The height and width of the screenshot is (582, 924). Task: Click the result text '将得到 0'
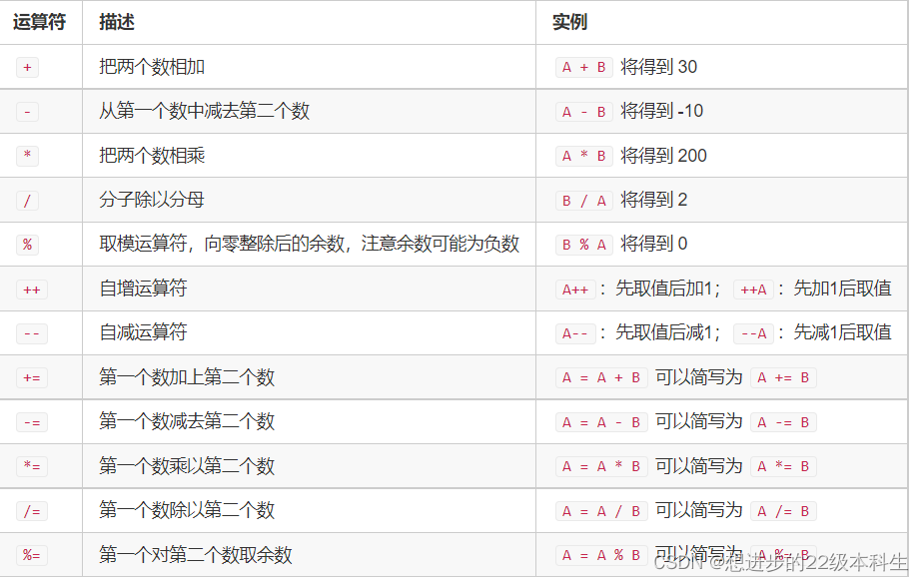click(654, 244)
